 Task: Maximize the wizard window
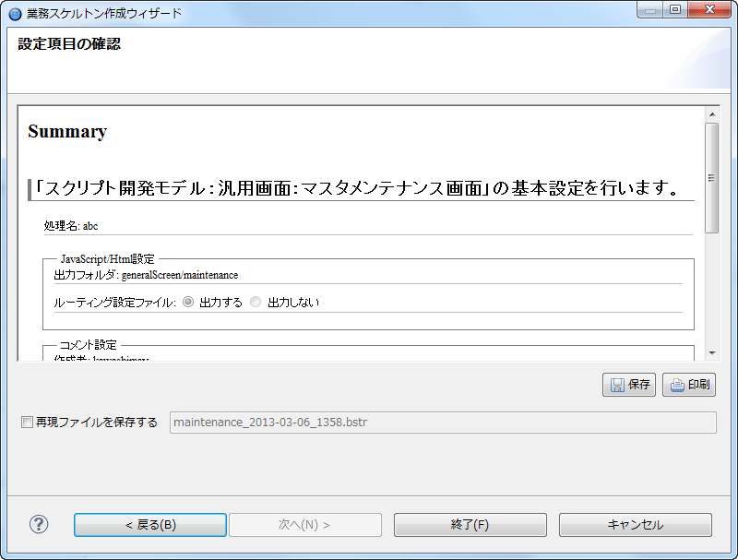pyautogui.click(x=675, y=10)
